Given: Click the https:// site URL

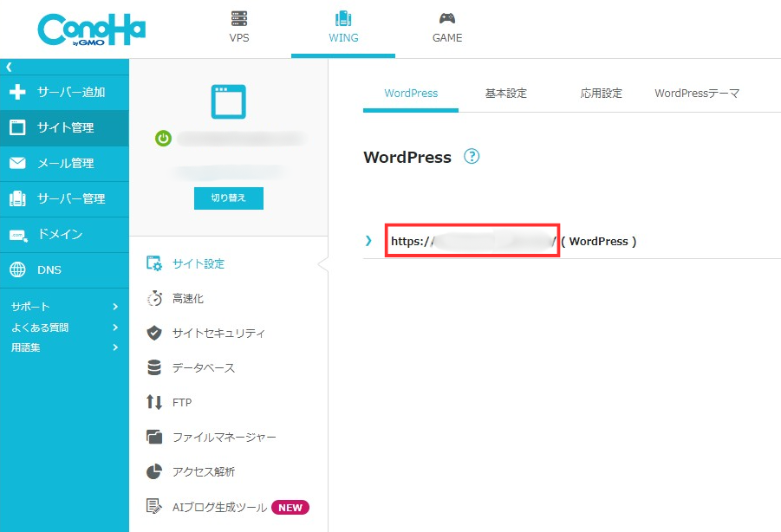Looking at the screenshot, I should [x=473, y=242].
